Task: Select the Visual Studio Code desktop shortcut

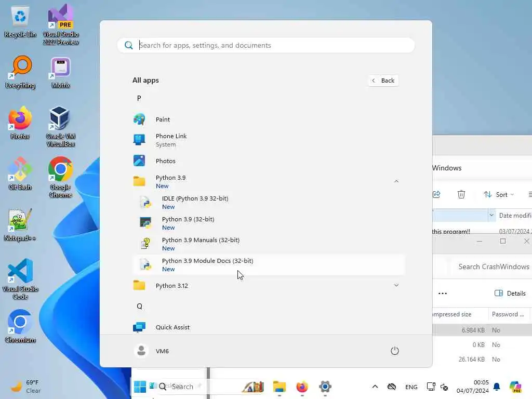Action: (20, 279)
